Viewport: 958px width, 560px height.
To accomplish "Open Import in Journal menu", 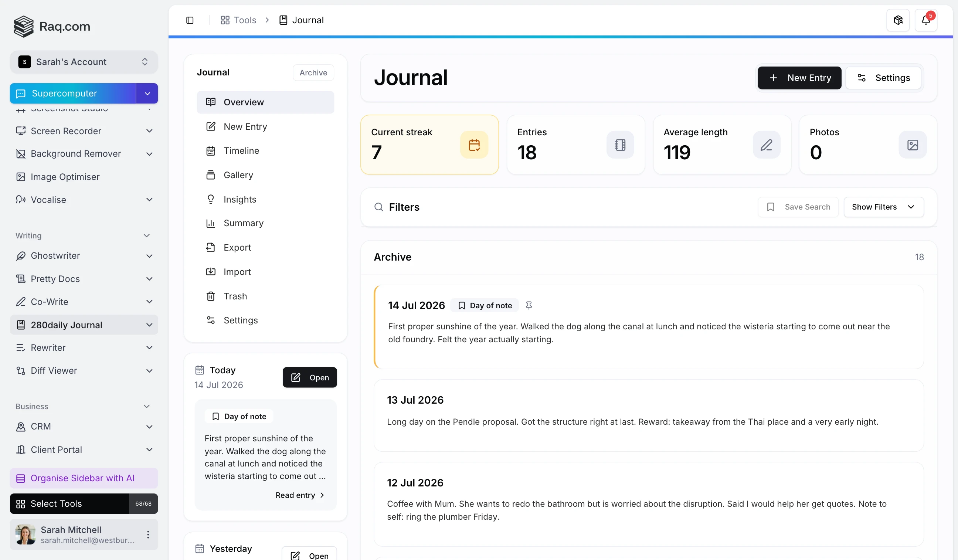I will (x=265, y=272).
